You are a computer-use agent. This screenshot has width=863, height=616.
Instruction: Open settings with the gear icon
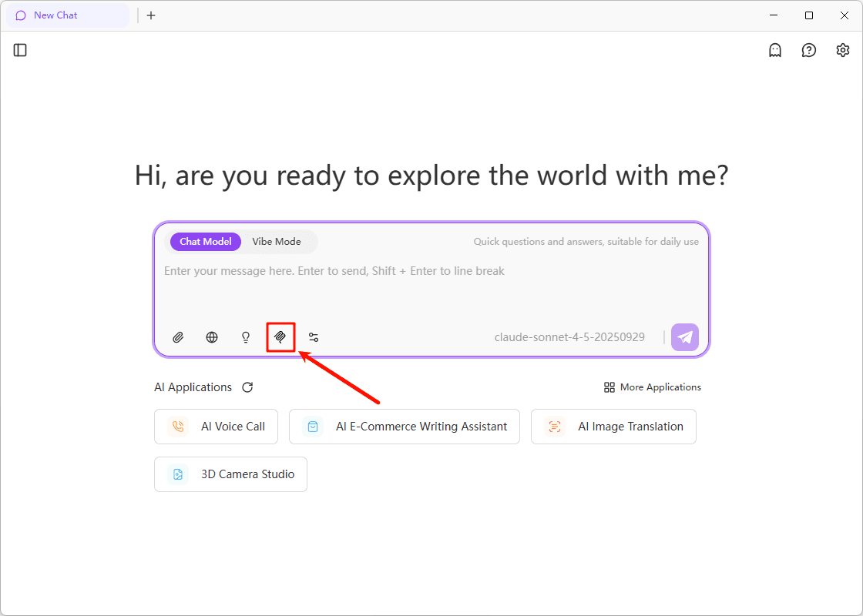point(842,50)
